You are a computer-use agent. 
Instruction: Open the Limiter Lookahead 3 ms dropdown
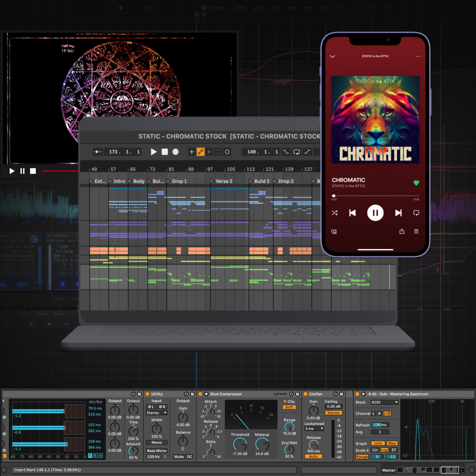pyautogui.click(x=314, y=428)
